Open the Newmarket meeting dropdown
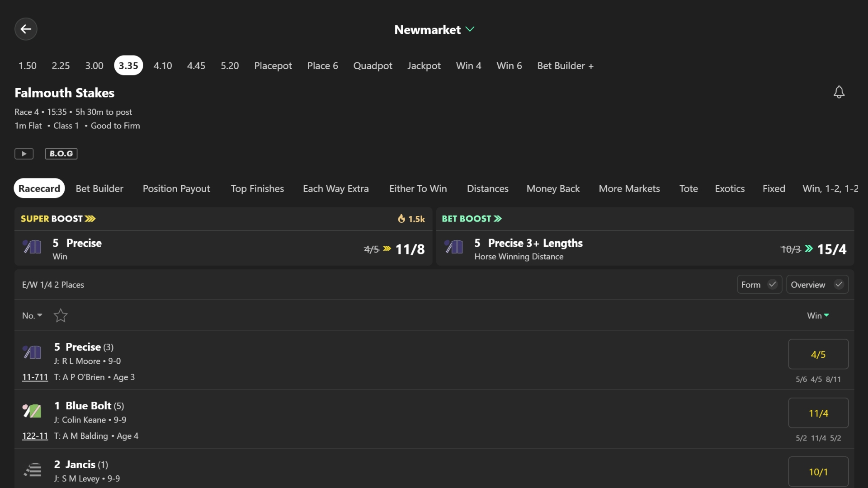This screenshot has height=488, width=868. click(x=434, y=29)
